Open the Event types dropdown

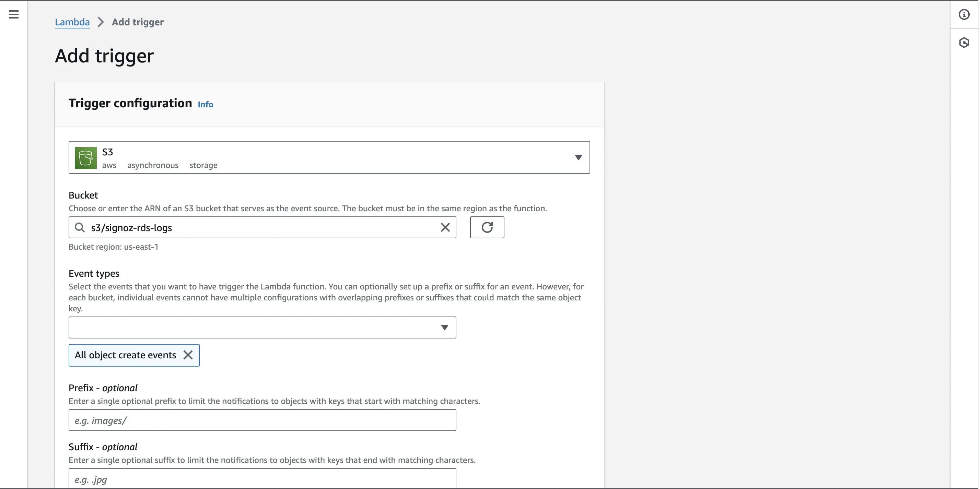262,327
